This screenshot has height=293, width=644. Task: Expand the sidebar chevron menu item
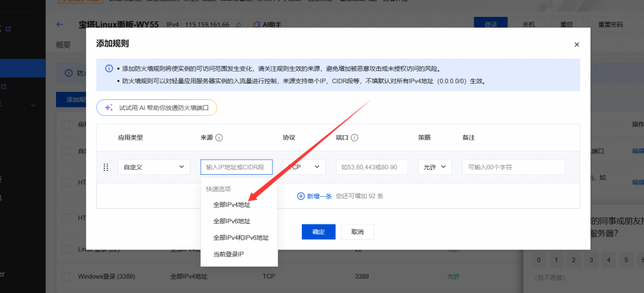click(33, 105)
